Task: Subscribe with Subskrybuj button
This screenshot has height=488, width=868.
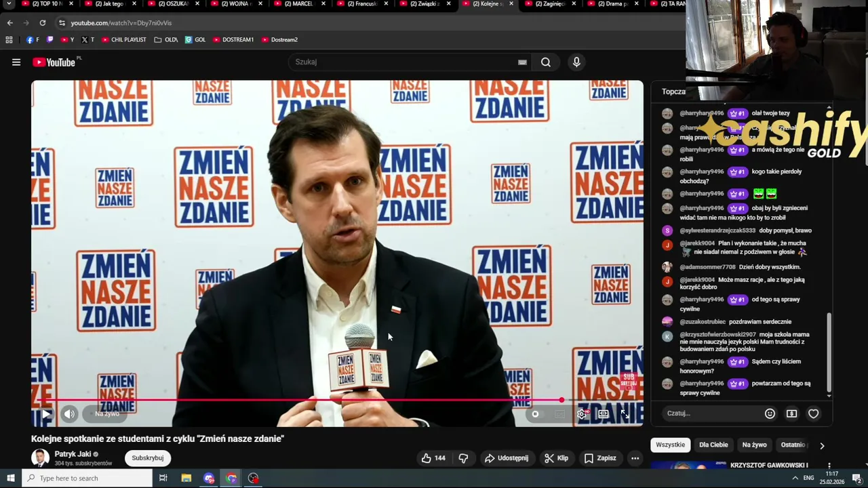Action: [x=147, y=458]
